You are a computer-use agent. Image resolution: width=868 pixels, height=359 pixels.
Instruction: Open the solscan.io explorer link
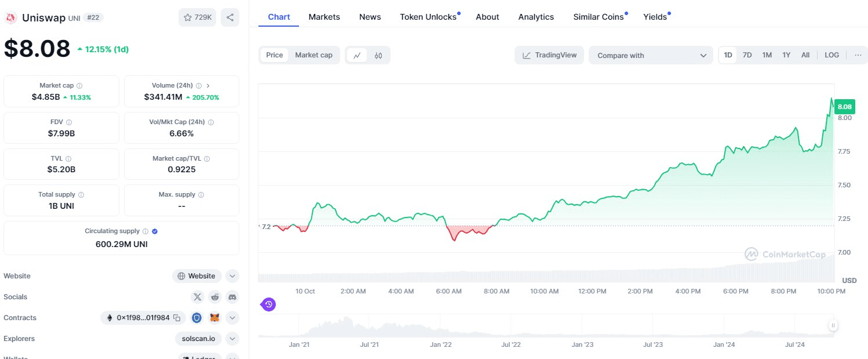[199, 339]
